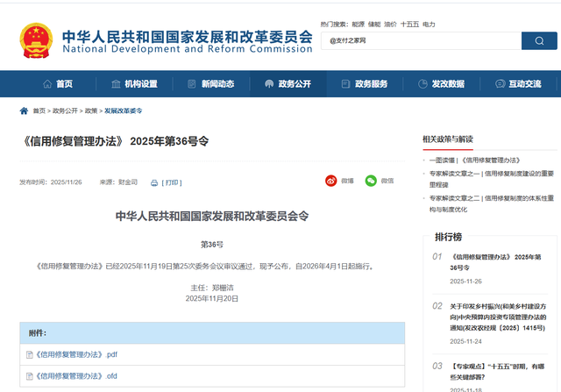Open the 互动交流 navigation tab
Image resolution: width=561 pixels, height=392 pixels.
tap(518, 84)
